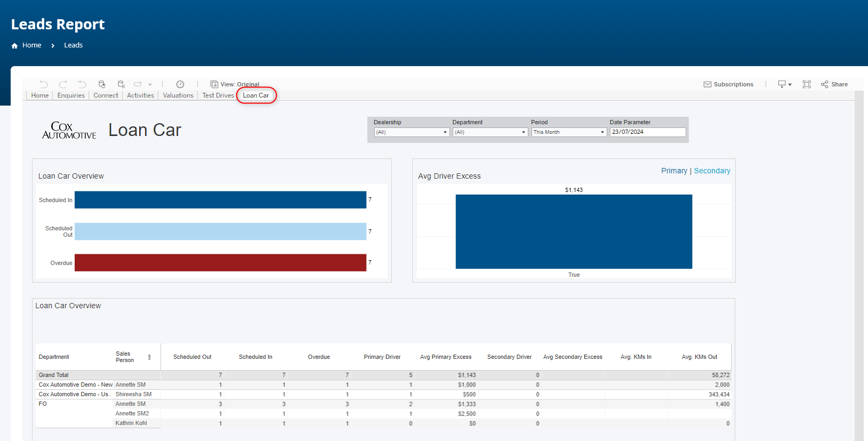868x441 pixels.
Task: Open the View: Original menu
Action: (235, 84)
